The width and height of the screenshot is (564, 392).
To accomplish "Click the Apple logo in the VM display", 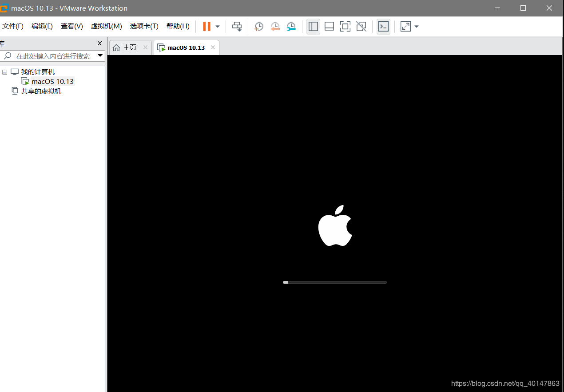I will [335, 226].
